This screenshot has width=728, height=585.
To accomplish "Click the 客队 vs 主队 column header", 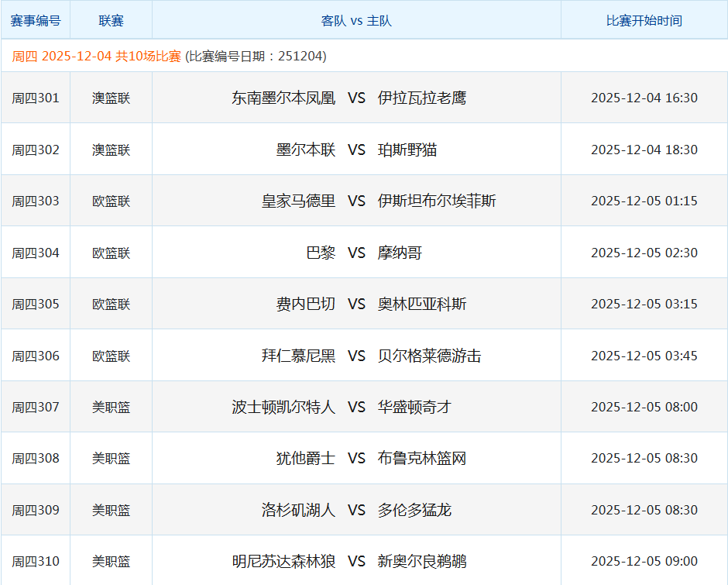I will click(356, 20).
